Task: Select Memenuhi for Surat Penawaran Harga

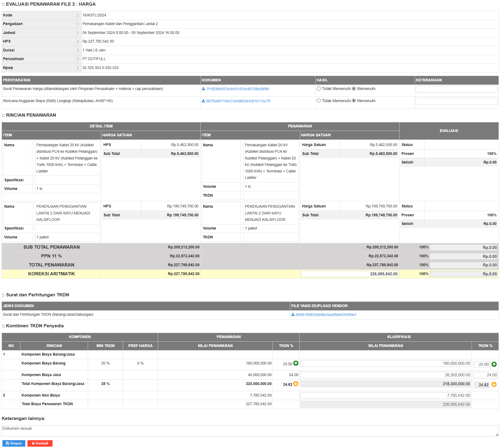Action: [354, 89]
